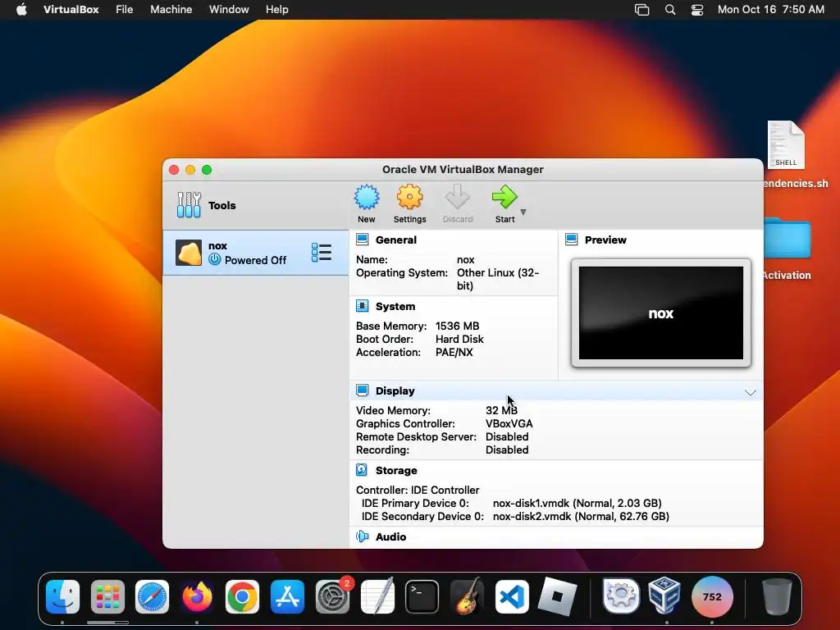Screen dimensions: 840x630
Task: Click the Preview section title
Action: (x=605, y=240)
